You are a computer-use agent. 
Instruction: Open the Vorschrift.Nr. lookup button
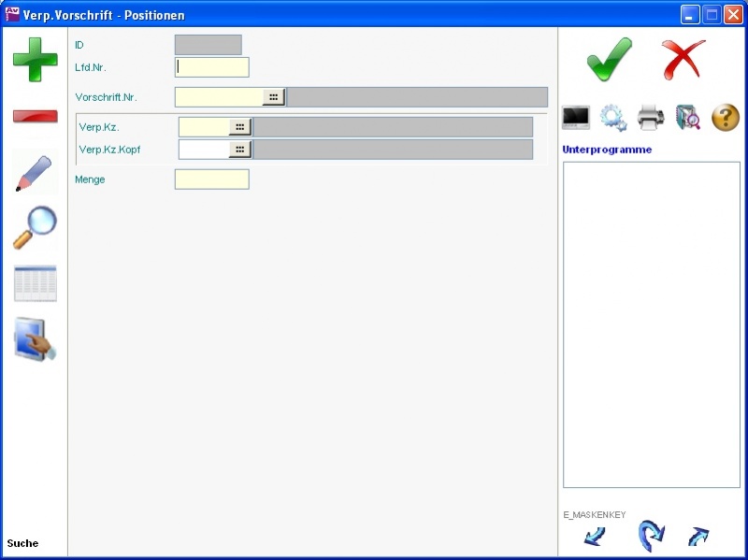tap(273, 97)
